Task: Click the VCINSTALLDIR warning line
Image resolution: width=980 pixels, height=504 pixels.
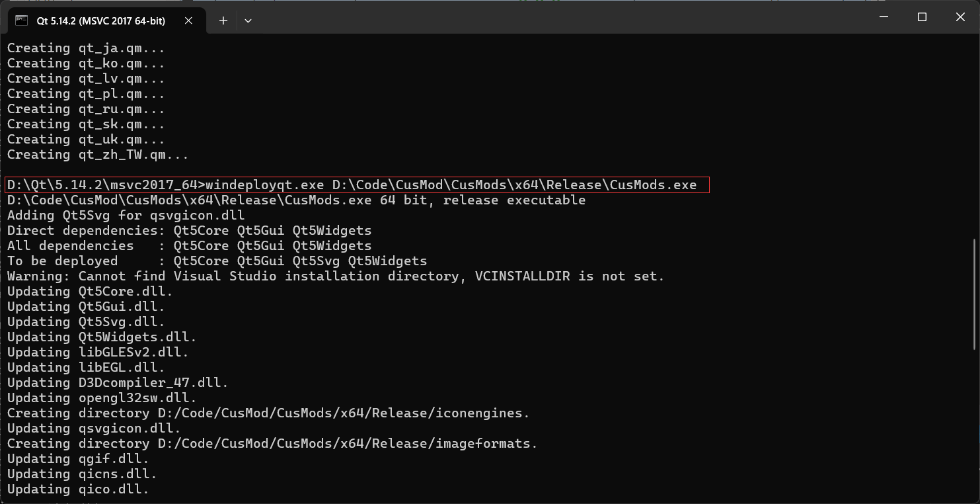Action: [336, 276]
